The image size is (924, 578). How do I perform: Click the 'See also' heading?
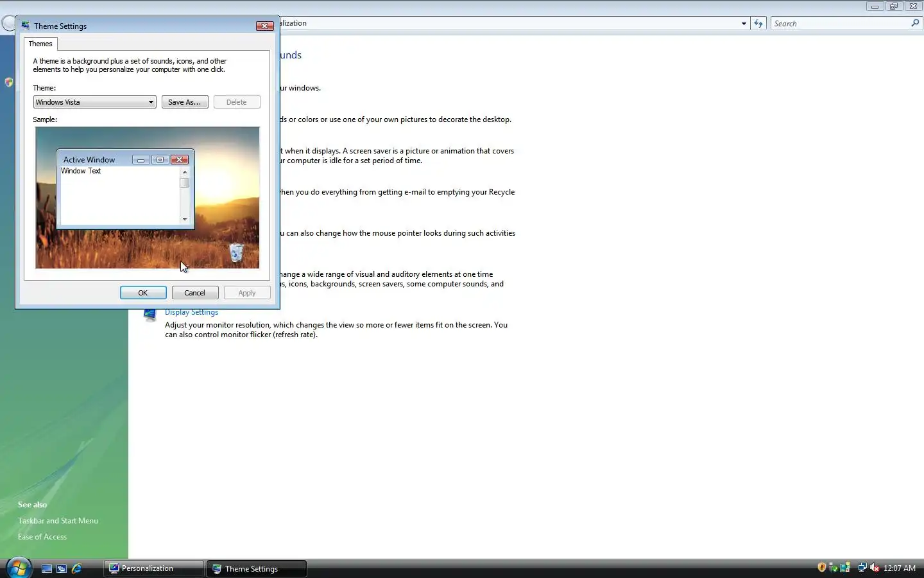click(32, 505)
